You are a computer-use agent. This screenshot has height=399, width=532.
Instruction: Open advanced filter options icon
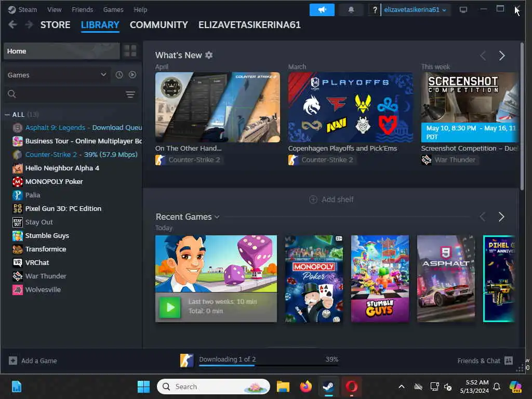coord(130,95)
